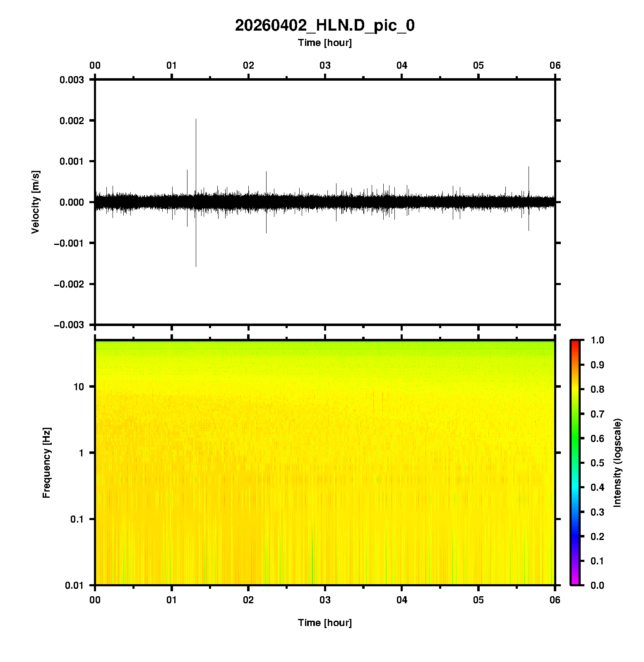
Task: Click the tallest velocity spike peak in waveform
Action: tap(196, 120)
